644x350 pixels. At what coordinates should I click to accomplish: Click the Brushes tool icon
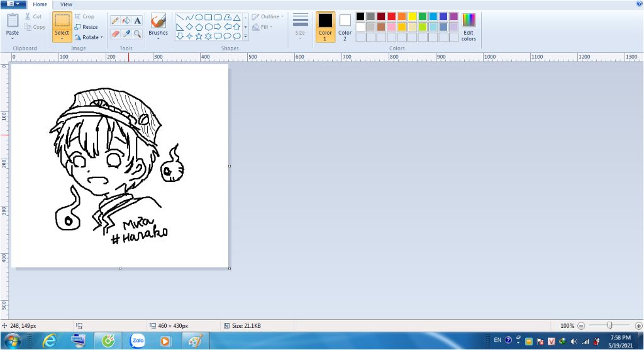[158, 21]
